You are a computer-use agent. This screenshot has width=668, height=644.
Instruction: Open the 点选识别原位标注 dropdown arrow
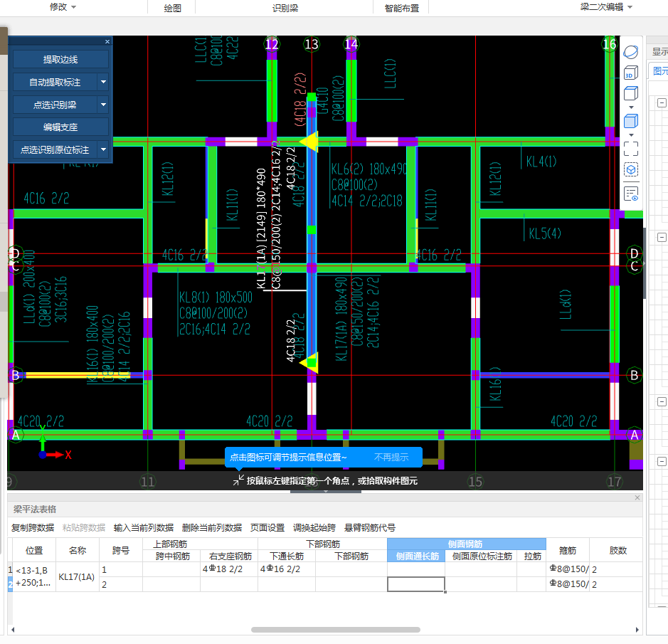(103, 149)
